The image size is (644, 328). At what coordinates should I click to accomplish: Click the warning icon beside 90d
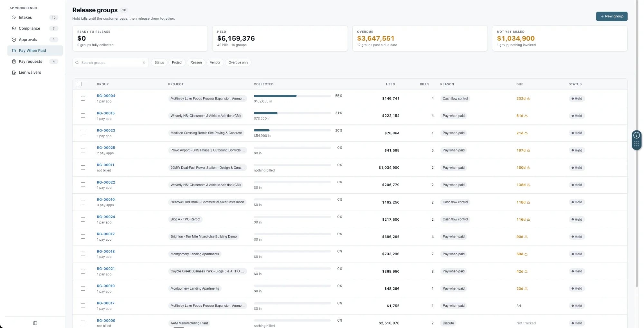coord(526,236)
